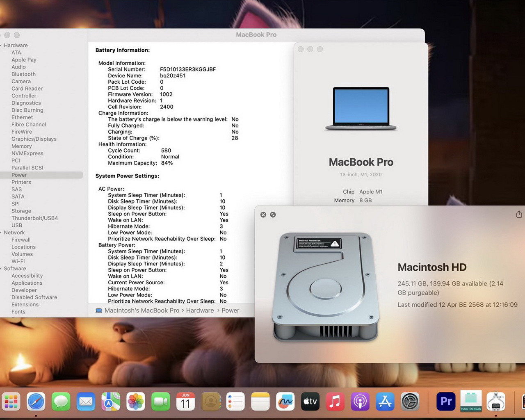Screen dimensions: 525x420
Task: Select Controller in the sidebar
Action: point(24,96)
